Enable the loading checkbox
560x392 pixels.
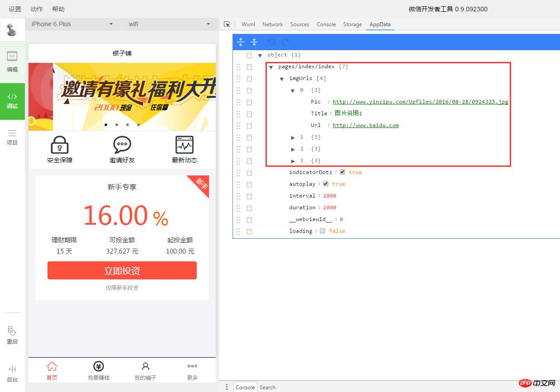323,231
